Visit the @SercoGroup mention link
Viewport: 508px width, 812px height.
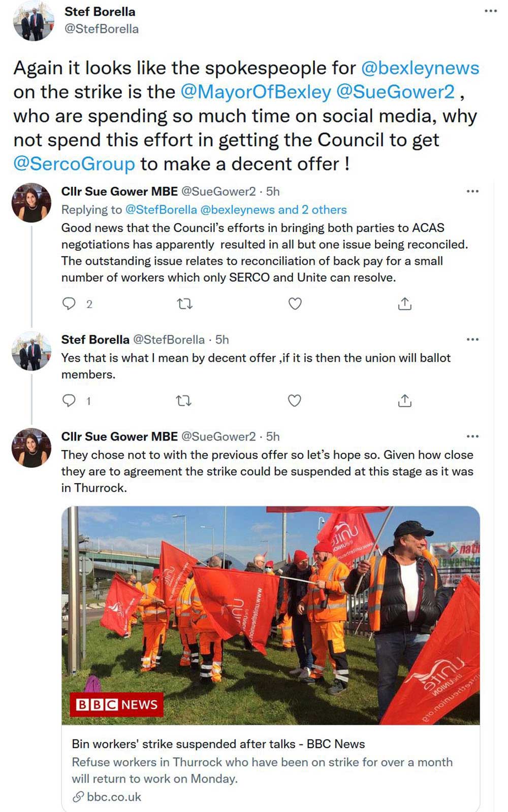pyautogui.click(x=74, y=164)
